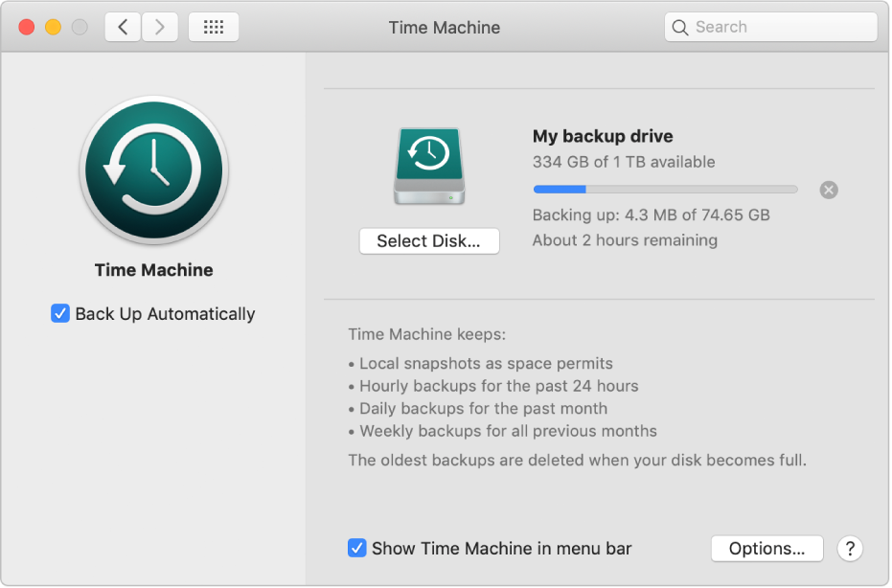The image size is (892, 588).
Task: Click the gray zoom window button
Action: [x=80, y=27]
